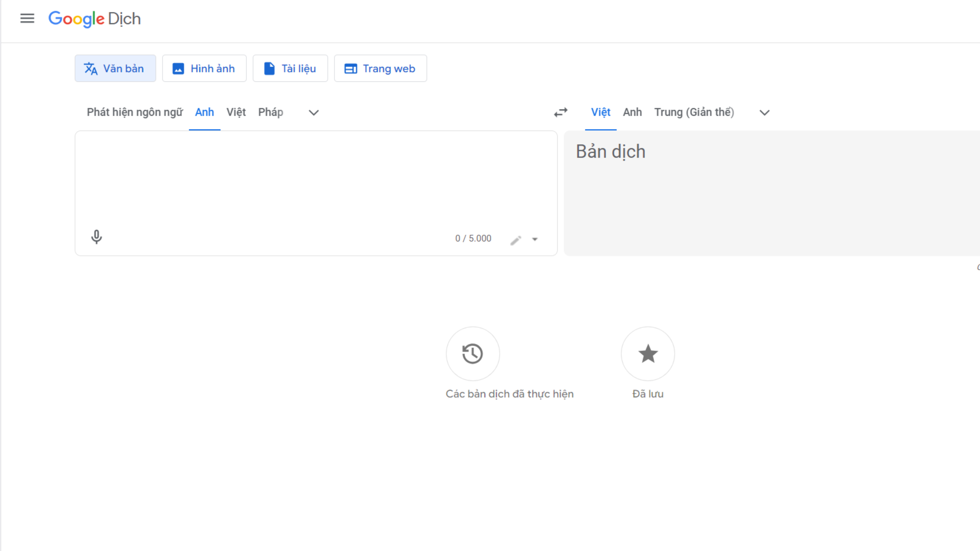The width and height of the screenshot is (980, 551).
Task: Select Phát hiện ngôn ngữ source tab
Action: click(x=135, y=112)
